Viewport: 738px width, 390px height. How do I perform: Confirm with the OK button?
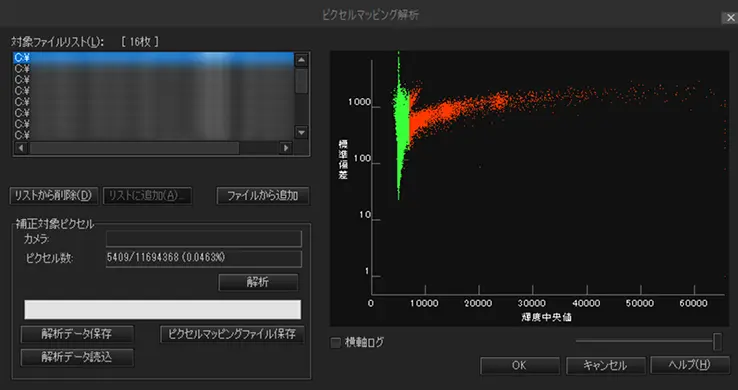click(x=520, y=365)
